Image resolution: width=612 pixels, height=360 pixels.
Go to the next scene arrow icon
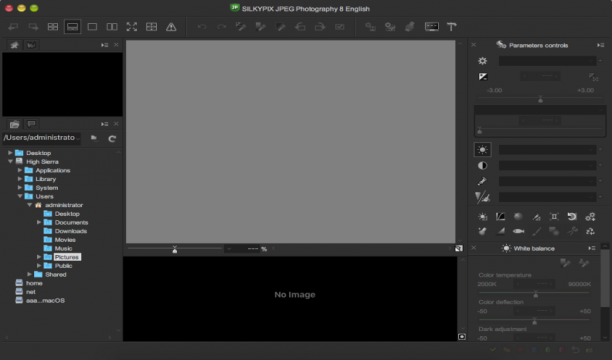[33, 27]
